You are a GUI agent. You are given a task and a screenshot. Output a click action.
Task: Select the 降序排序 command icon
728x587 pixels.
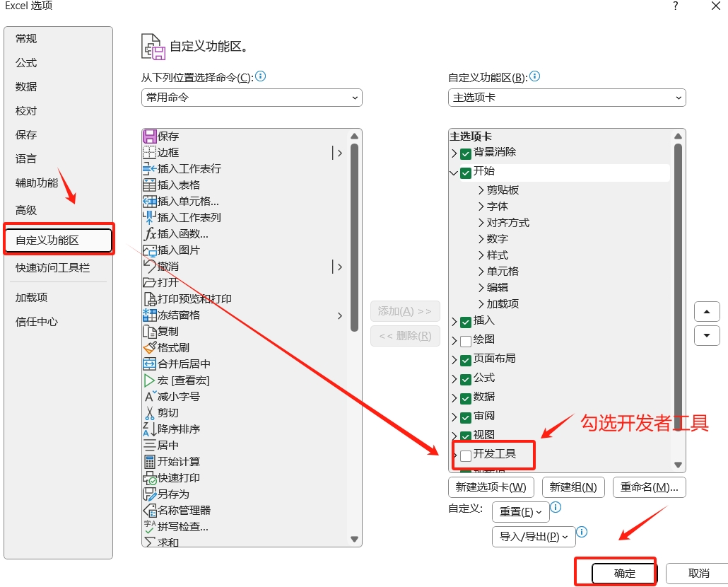pos(150,429)
